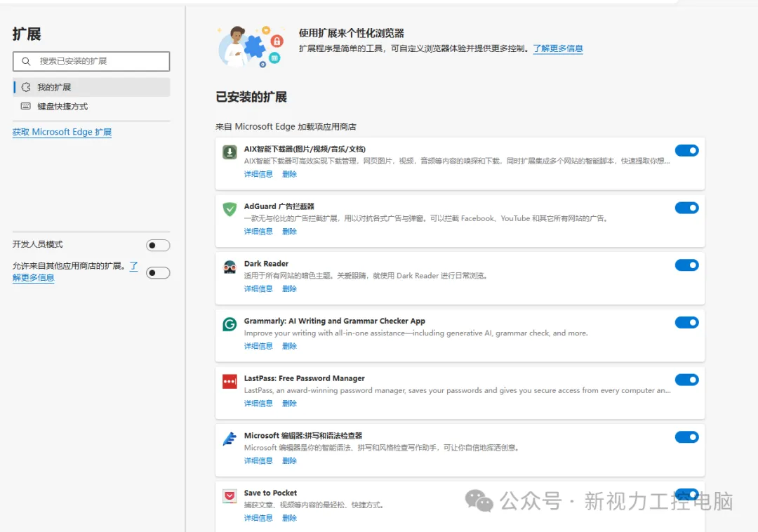Open sidebar 了解更多信息 link under other stores
Screen dimensions: 758x532
(34, 278)
